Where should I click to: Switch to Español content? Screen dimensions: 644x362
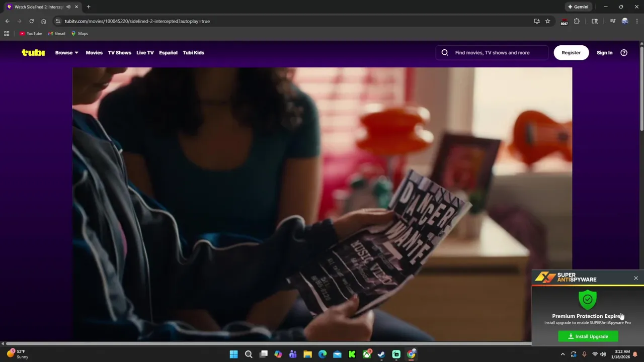click(x=168, y=52)
